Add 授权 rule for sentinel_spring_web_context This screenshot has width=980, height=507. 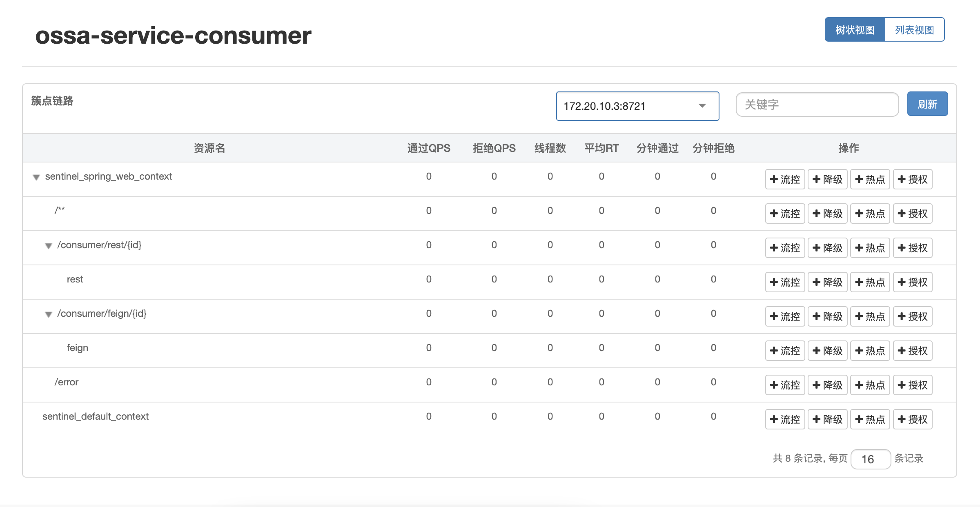pyautogui.click(x=913, y=179)
